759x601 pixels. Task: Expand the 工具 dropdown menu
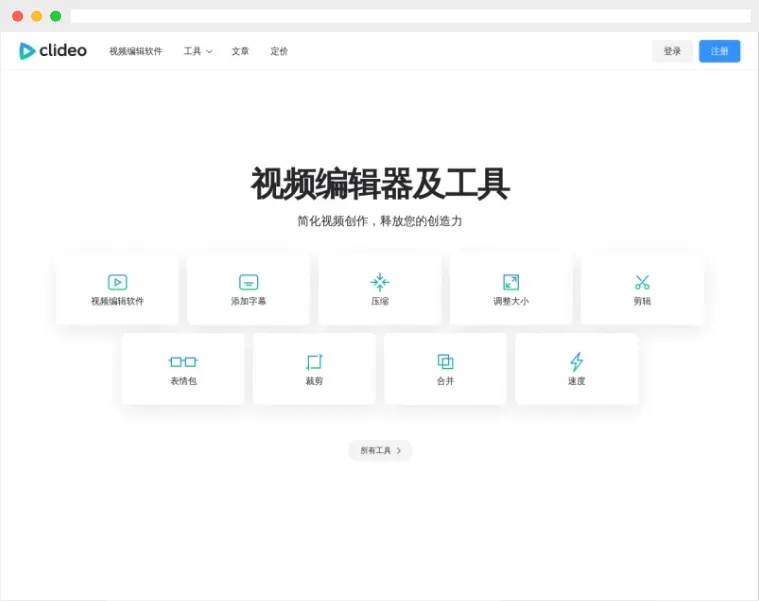[197, 51]
